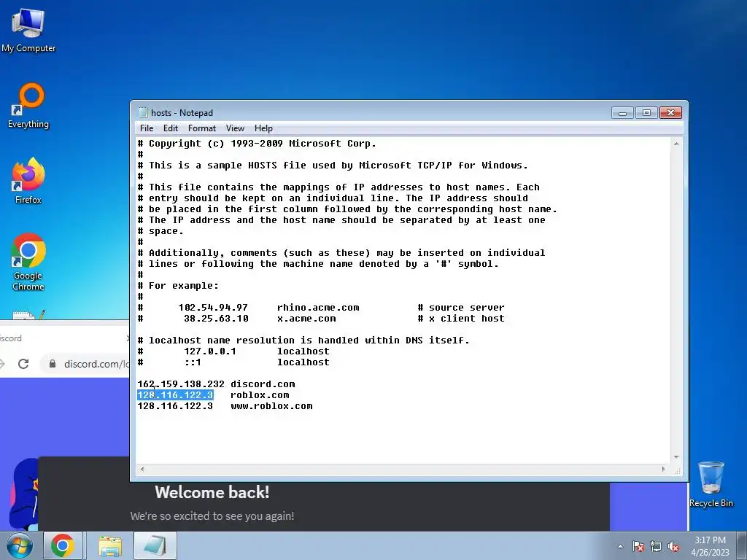Click the highlighted IP 128.116.122.3 before roblox.com
747x560 pixels.
pyautogui.click(x=175, y=395)
